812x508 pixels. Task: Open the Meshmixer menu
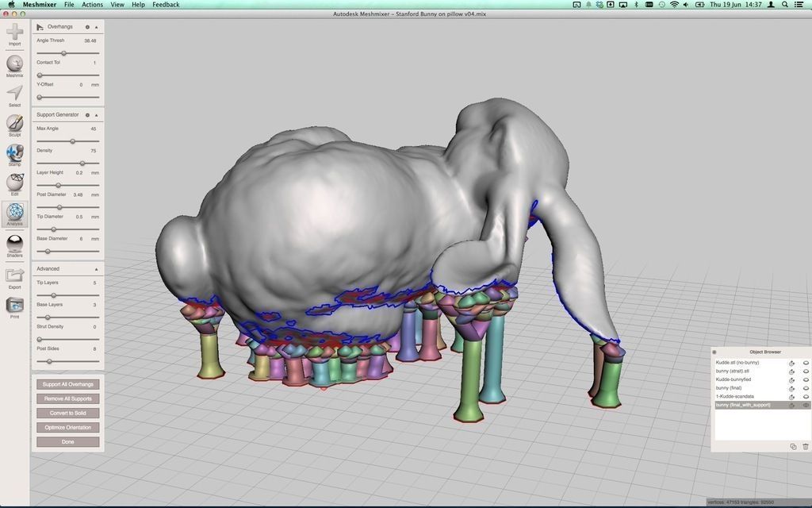click(40, 4)
